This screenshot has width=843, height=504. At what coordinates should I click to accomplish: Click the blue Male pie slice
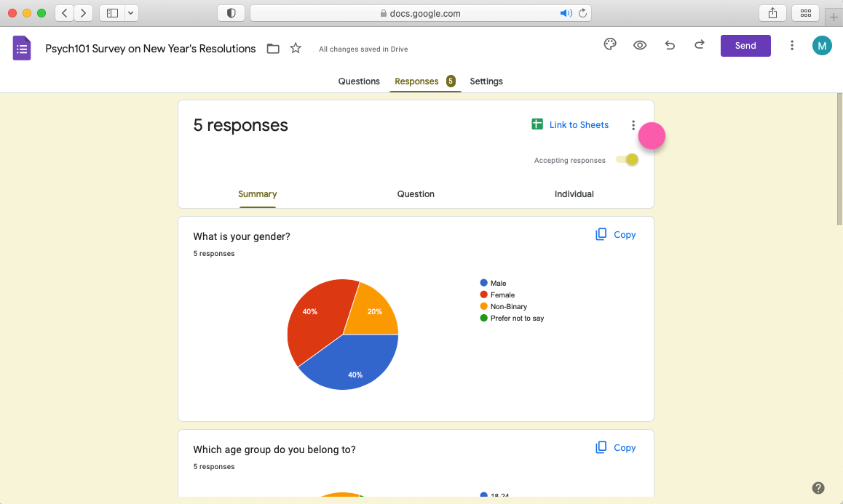(353, 367)
